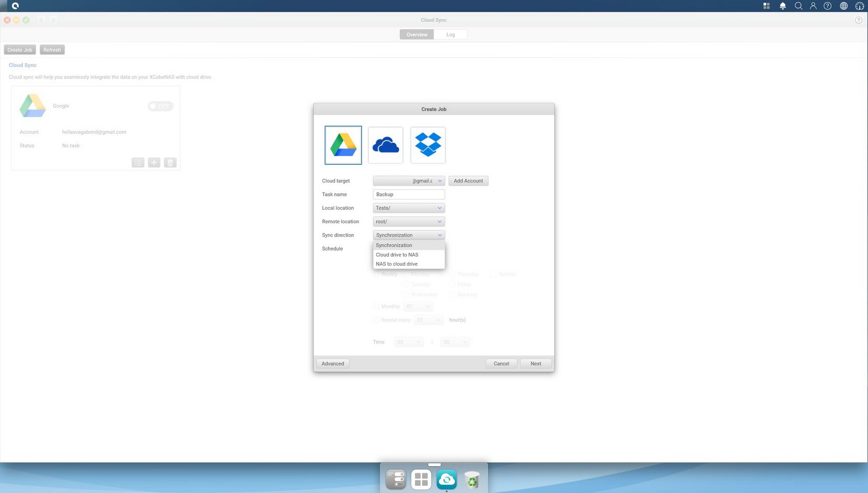868x493 pixels.
Task: Open the Time hour dropdown
Action: click(x=409, y=342)
